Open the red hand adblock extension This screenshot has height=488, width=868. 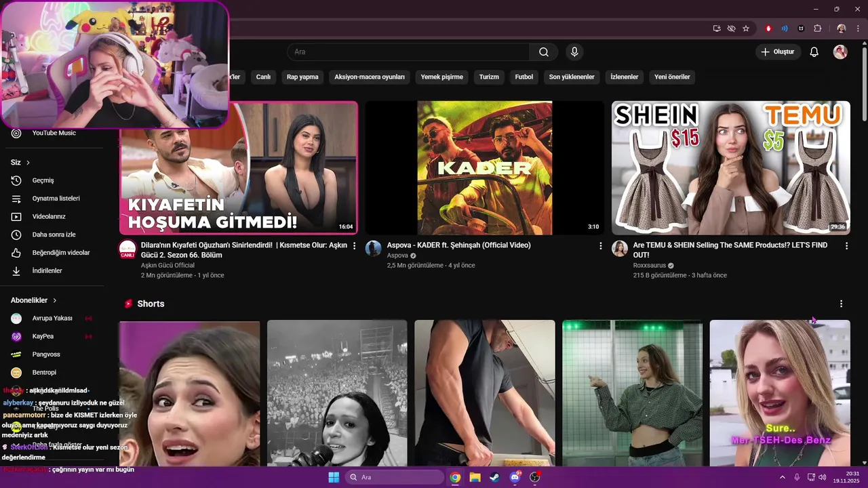[768, 28]
